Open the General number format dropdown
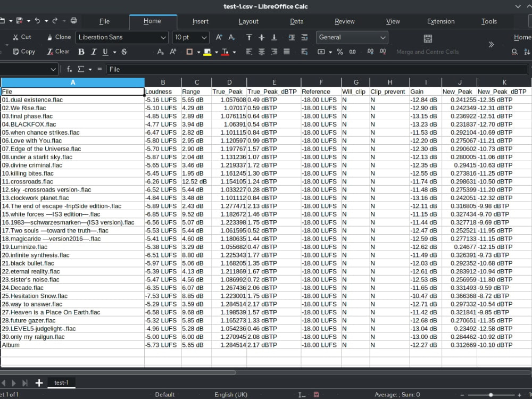 coord(383,38)
